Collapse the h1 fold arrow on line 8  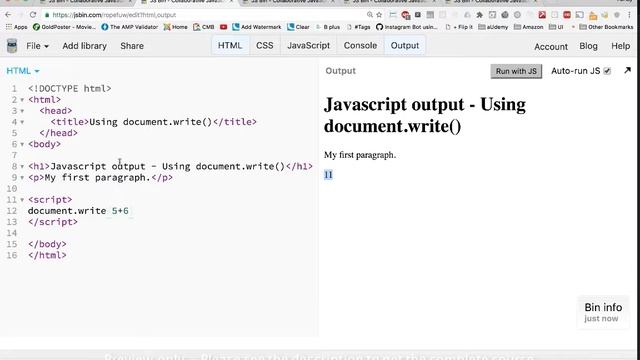coord(22,167)
